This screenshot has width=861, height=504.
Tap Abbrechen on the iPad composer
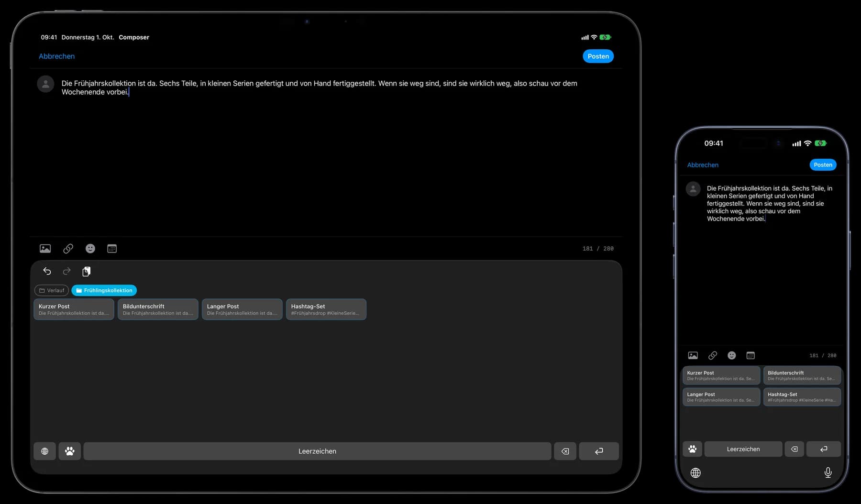[56, 56]
